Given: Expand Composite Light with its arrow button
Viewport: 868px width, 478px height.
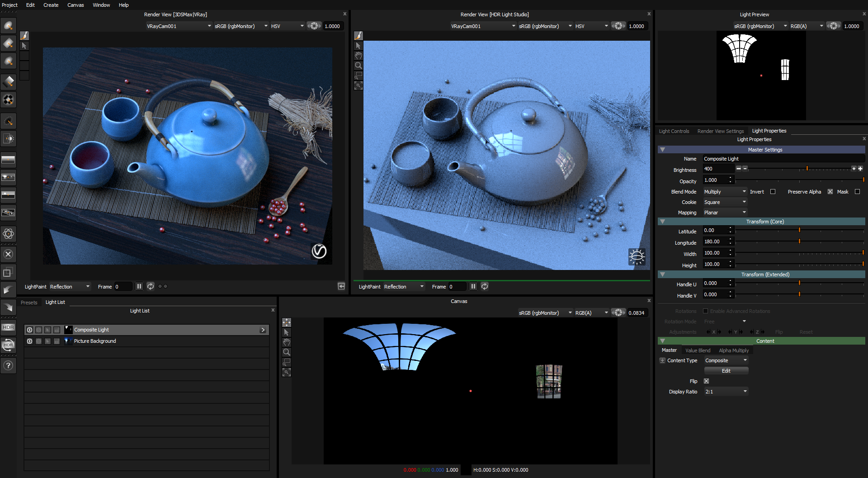Looking at the screenshot, I should (263, 330).
